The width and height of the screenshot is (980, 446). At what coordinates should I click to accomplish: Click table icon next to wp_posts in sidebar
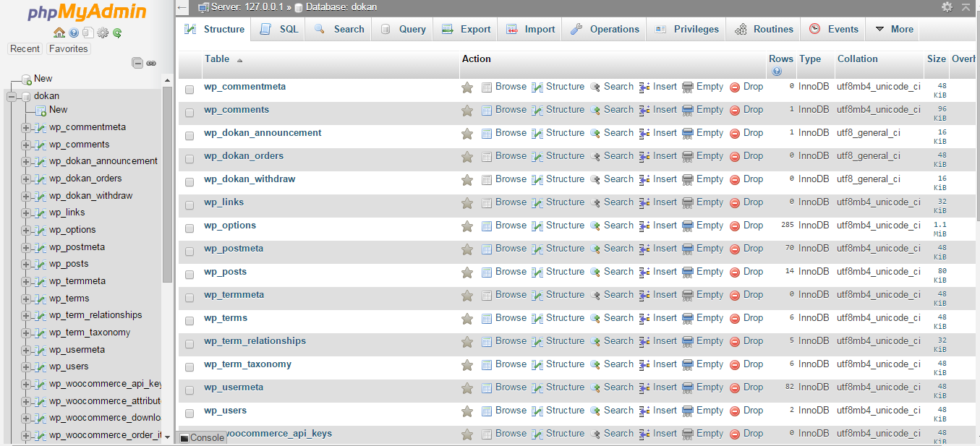pyautogui.click(x=41, y=265)
